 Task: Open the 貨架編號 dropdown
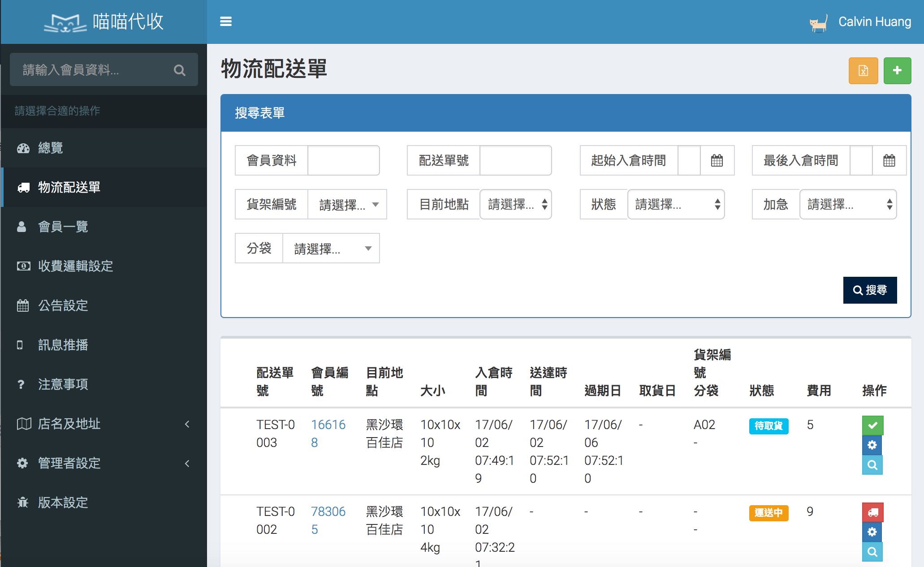(x=347, y=205)
